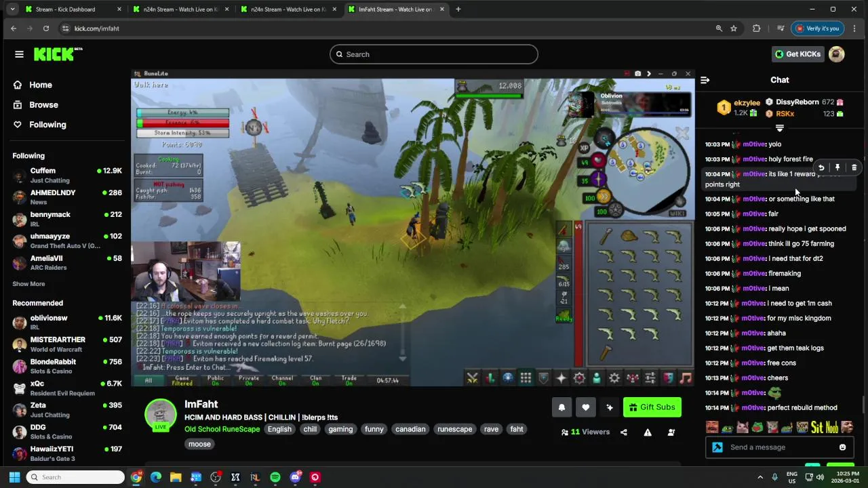
Task: Open the user profile avatar menu
Action: [837, 54]
